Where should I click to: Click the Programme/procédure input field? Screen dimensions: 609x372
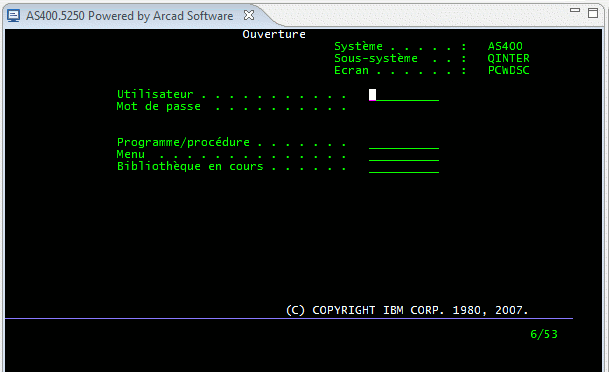click(404, 143)
